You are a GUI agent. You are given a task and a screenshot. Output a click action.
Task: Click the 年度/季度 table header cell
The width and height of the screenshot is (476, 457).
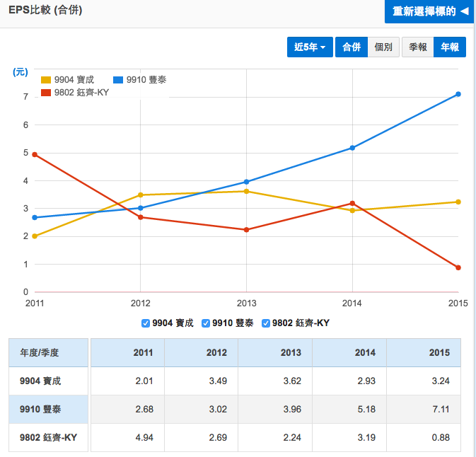(48, 352)
